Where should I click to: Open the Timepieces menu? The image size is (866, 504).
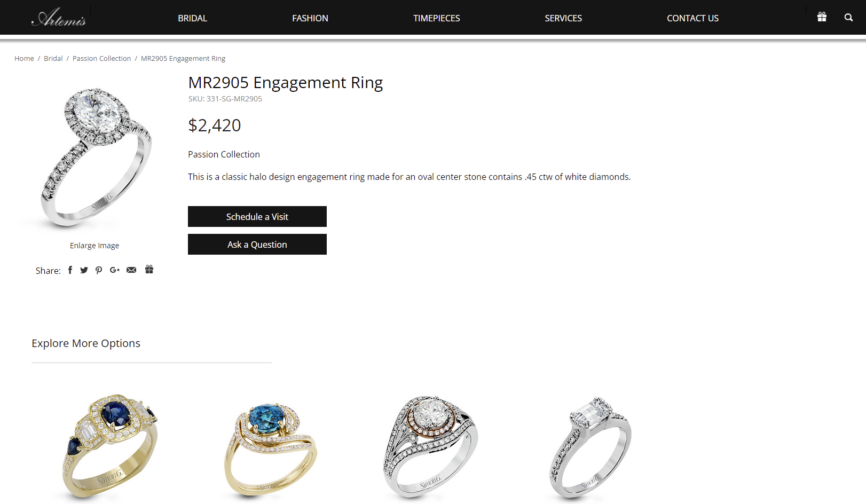coord(436,18)
